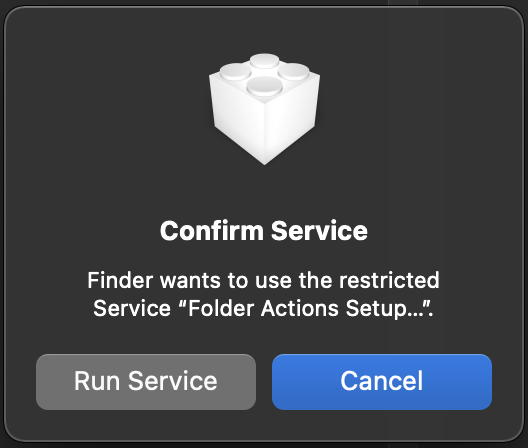Image resolution: width=528 pixels, height=448 pixels.
Task: Click the Finder restricted service message text
Action: click(264, 294)
